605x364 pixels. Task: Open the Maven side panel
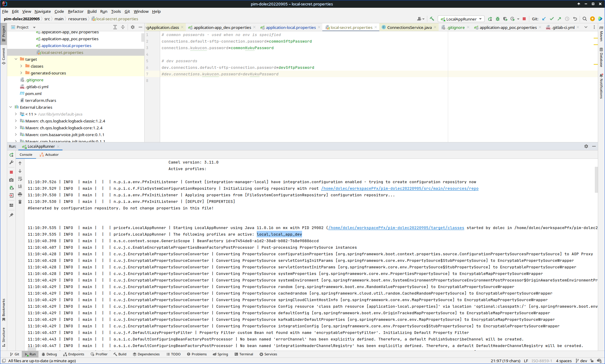coord(601,34)
